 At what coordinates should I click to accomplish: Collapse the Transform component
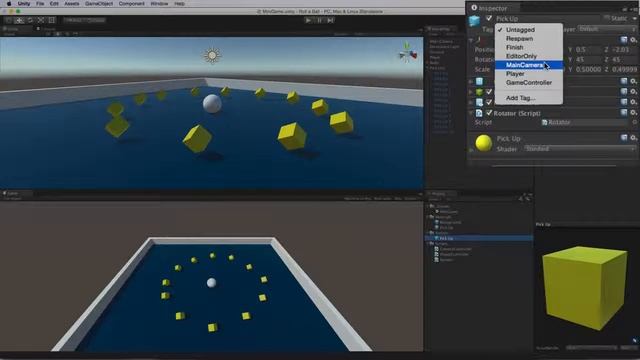coord(471,40)
